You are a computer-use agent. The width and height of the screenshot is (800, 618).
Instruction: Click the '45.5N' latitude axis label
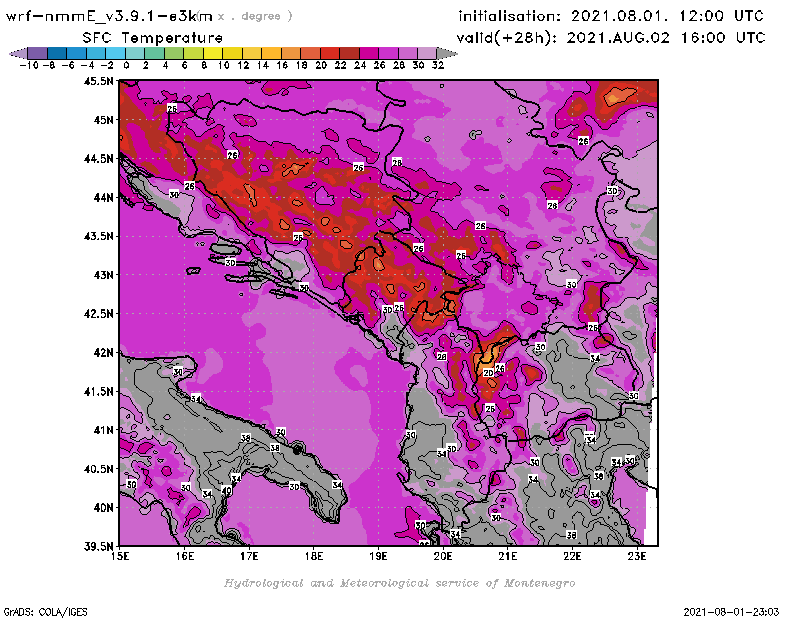[98, 81]
